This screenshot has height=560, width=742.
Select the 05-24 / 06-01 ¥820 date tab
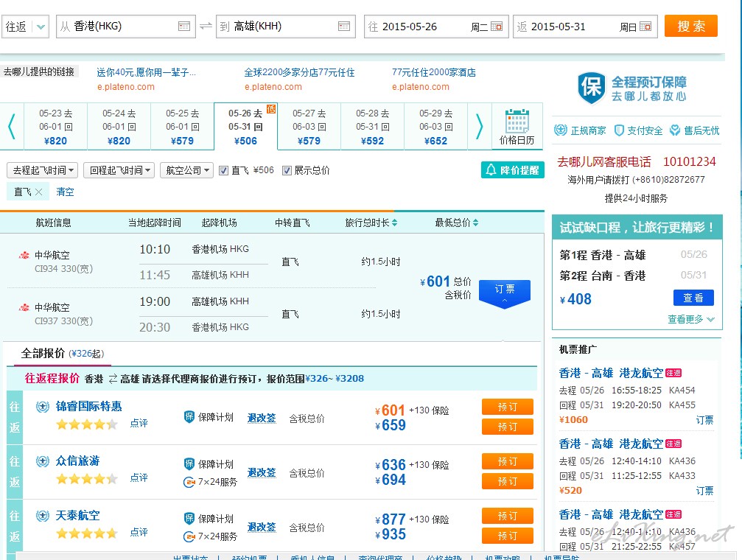119,127
